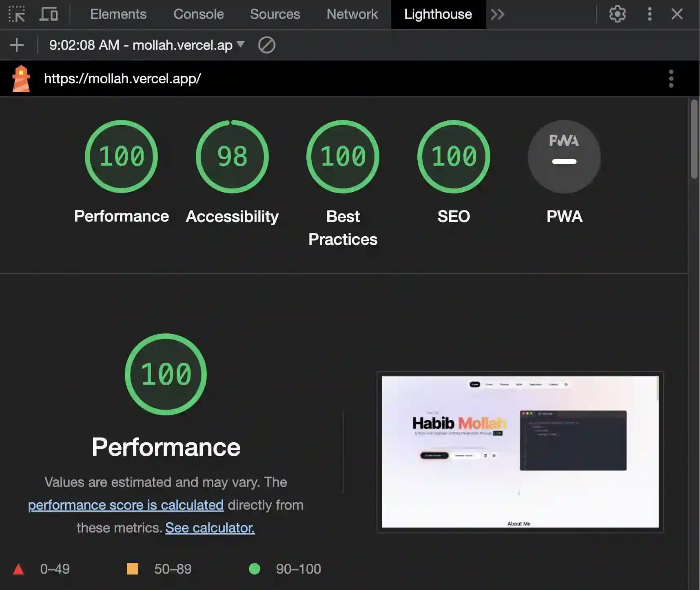Switch to the Network tab
Screen dimensions: 700x590
[352, 14]
